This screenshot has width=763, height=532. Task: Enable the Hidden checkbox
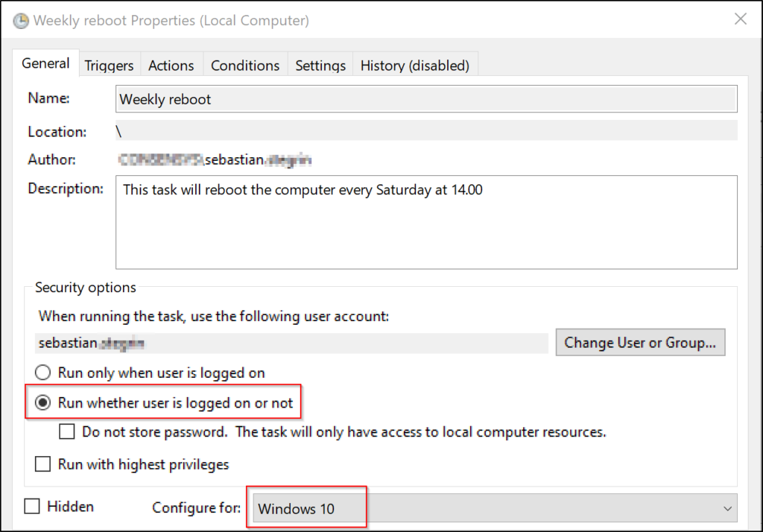click(x=32, y=506)
